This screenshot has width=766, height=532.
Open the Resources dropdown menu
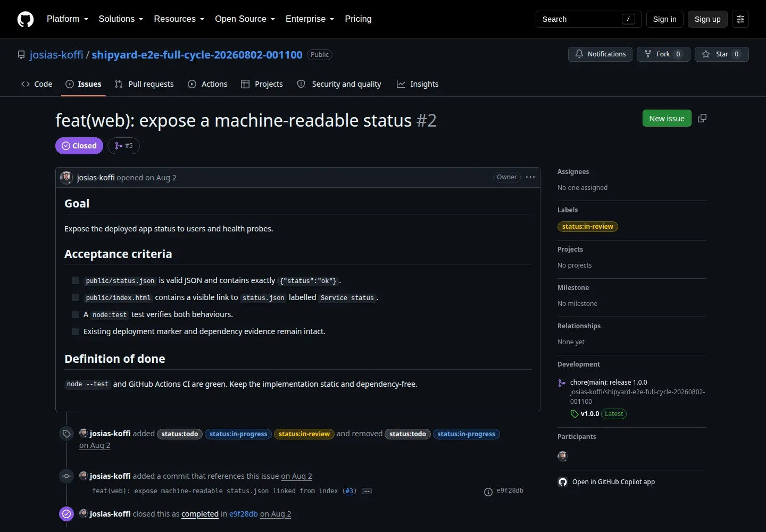(x=179, y=19)
